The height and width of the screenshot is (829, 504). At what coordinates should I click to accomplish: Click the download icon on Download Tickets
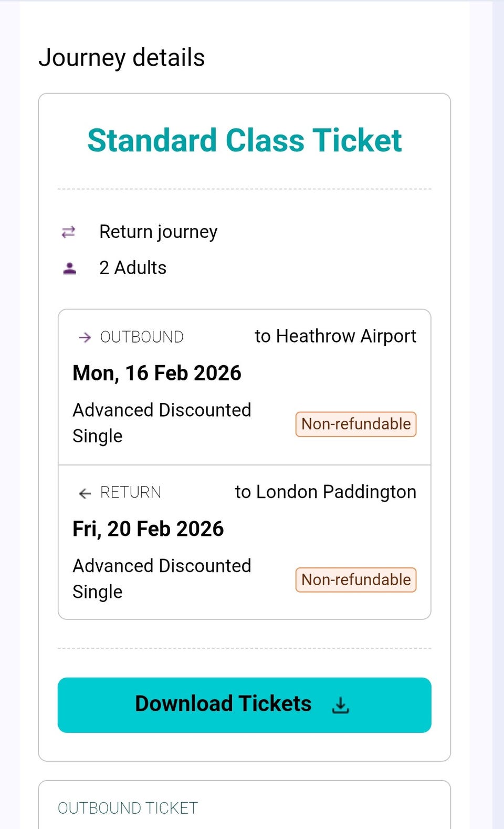click(341, 705)
